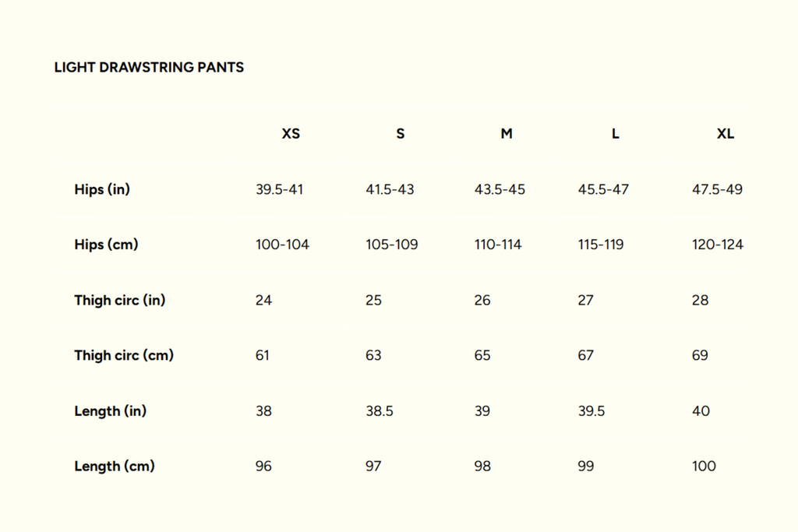Select the M size column header

tap(507, 134)
